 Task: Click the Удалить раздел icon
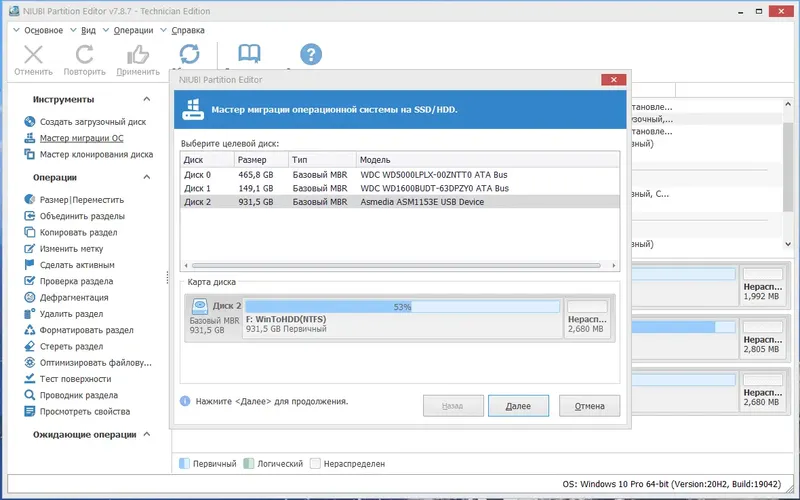click(x=30, y=314)
